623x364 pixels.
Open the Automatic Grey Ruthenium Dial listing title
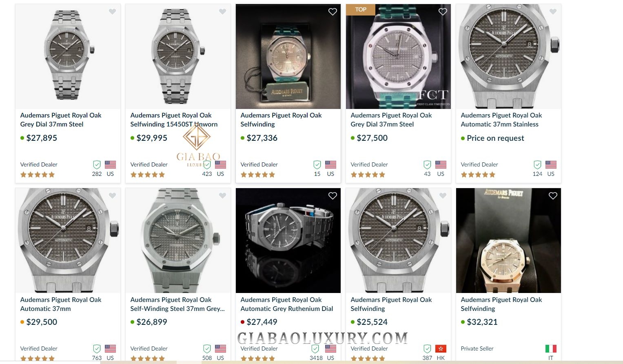click(x=287, y=304)
